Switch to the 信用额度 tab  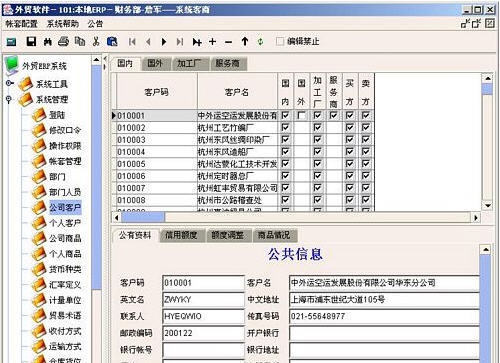pos(181,235)
